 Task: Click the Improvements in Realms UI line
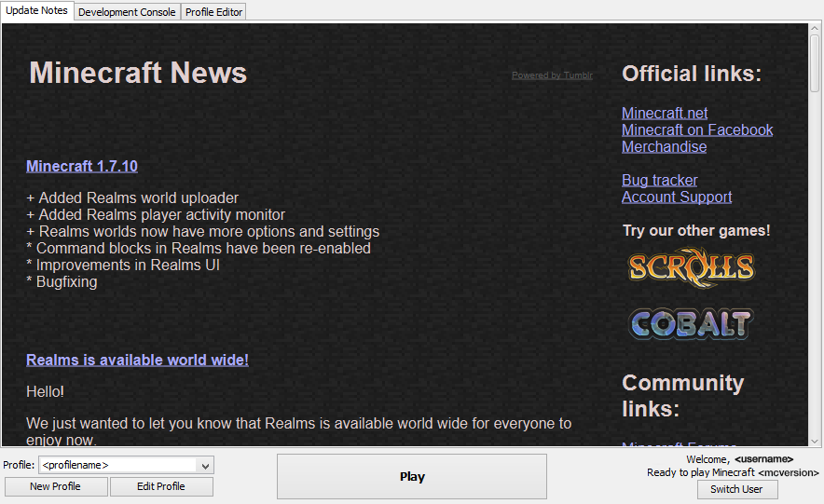click(123, 266)
